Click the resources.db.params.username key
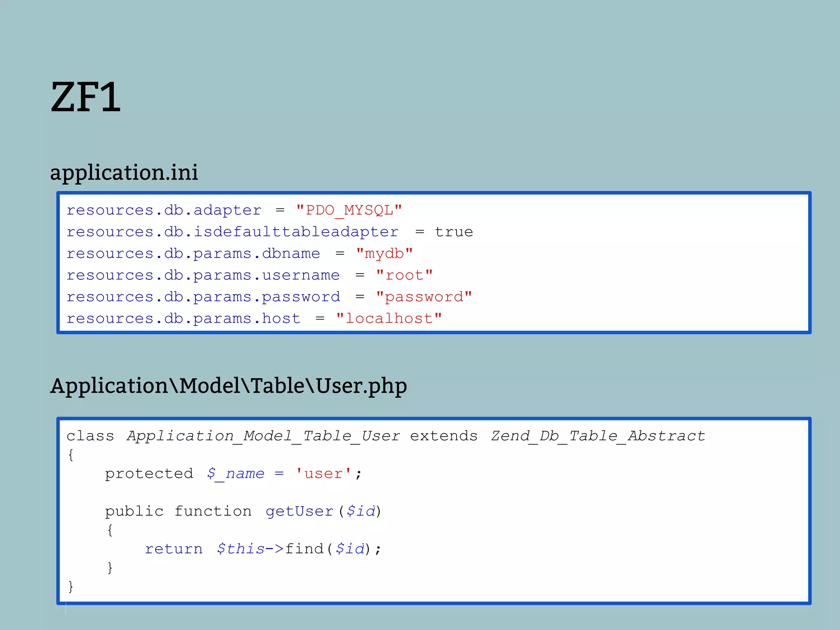 pos(203,275)
